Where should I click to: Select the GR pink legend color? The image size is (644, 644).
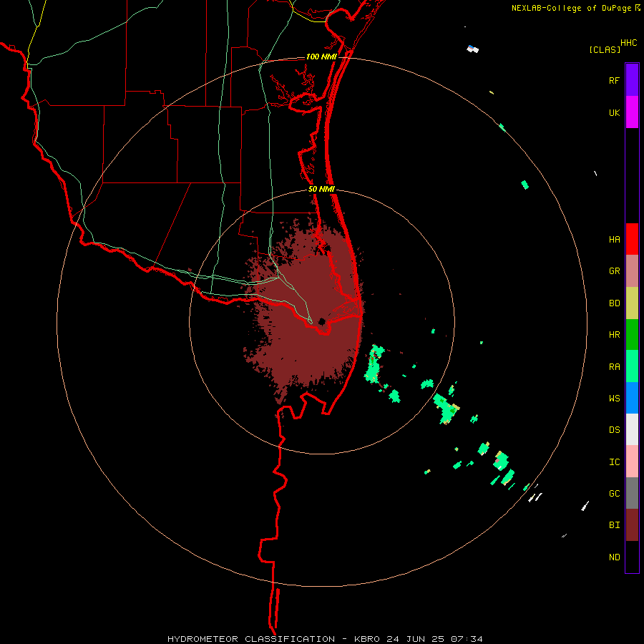[x=632, y=271]
